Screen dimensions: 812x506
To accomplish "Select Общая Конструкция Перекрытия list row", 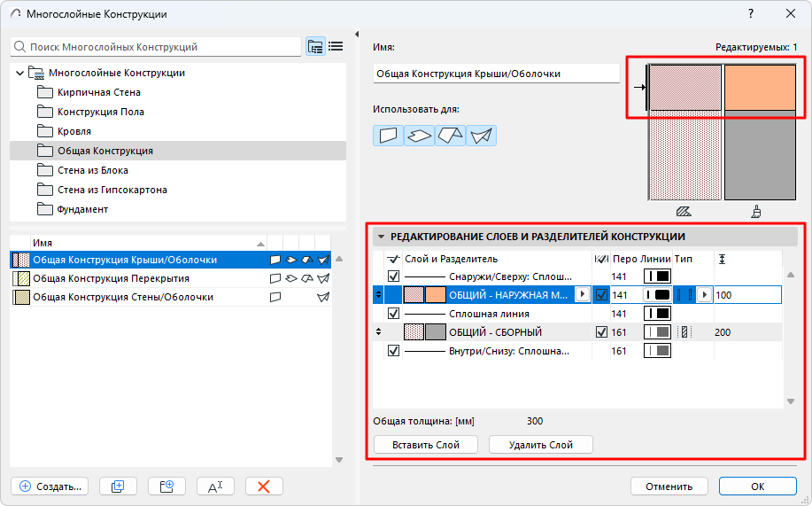I will [x=171, y=278].
